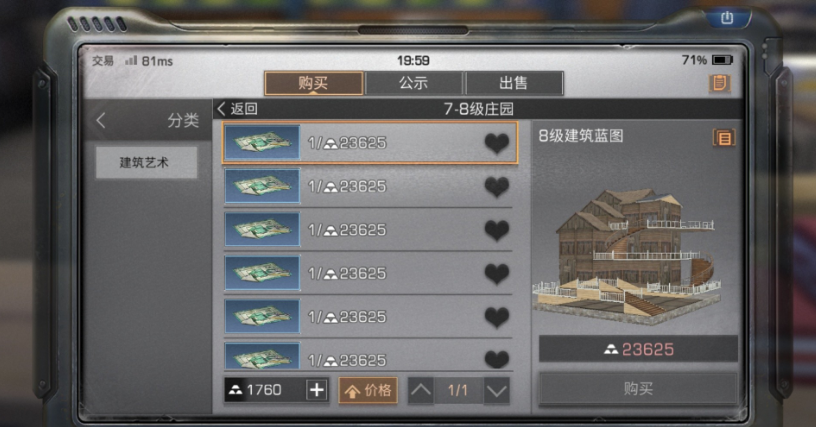Viewport: 816px width, 427px height.
Task: Switch to the 出售 tab
Action: [514, 83]
